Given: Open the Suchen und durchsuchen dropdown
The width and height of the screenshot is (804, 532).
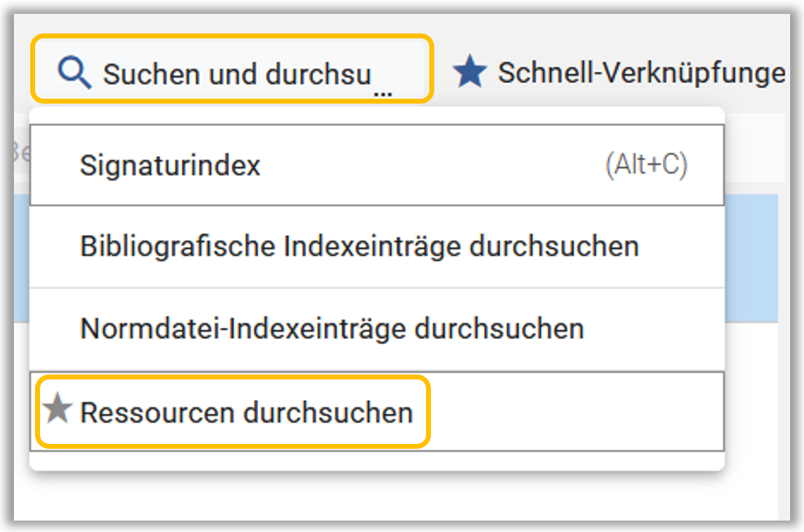Looking at the screenshot, I should tap(233, 69).
